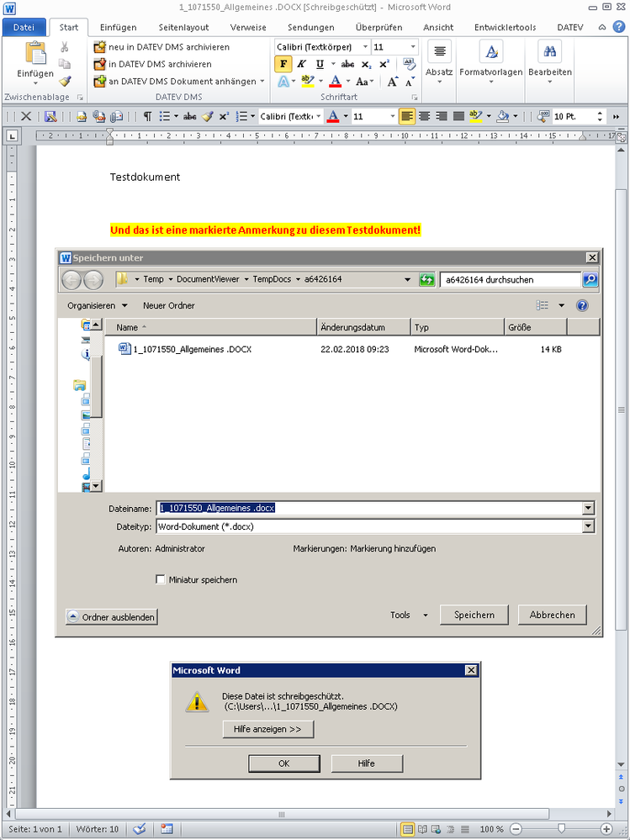The height and width of the screenshot is (840, 630).
Task: Switch to the Seitenlayout tab
Action: click(x=183, y=27)
